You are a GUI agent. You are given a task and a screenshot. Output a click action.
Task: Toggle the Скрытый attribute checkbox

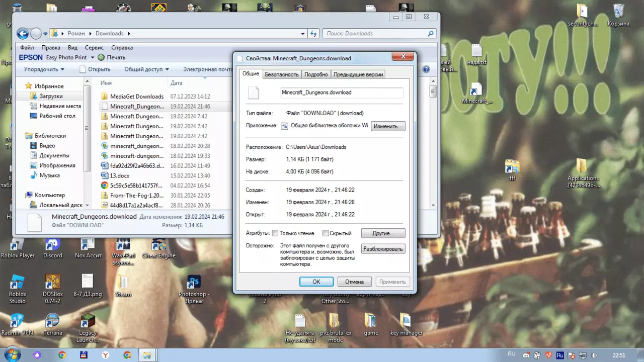[x=326, y=233]
